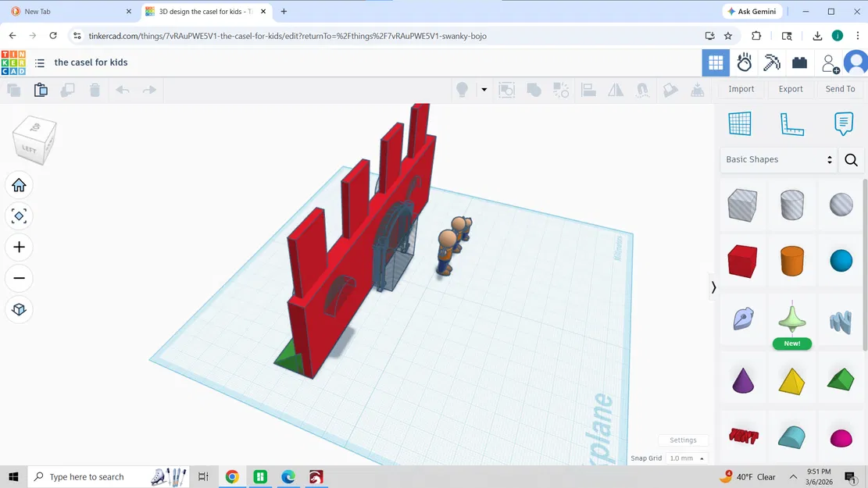Open Minecraft-style Blocks view pickaxe icon

pyautogui.click(x=772, y=62)
